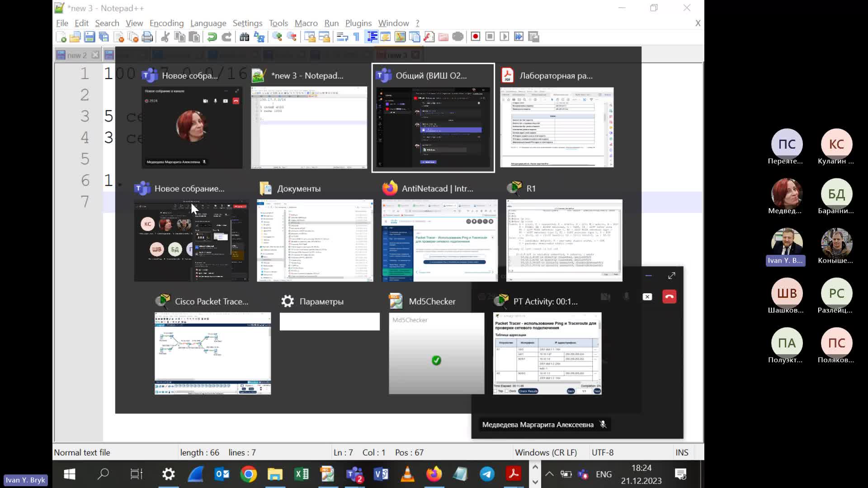Click taskbar overflow down arrow
This screenshot has width=868, height=488.
(x=535, y=482)
